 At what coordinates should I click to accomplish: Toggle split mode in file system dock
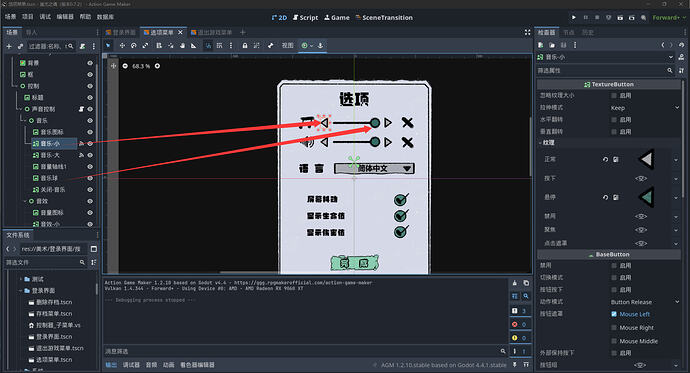coord(94,249)
